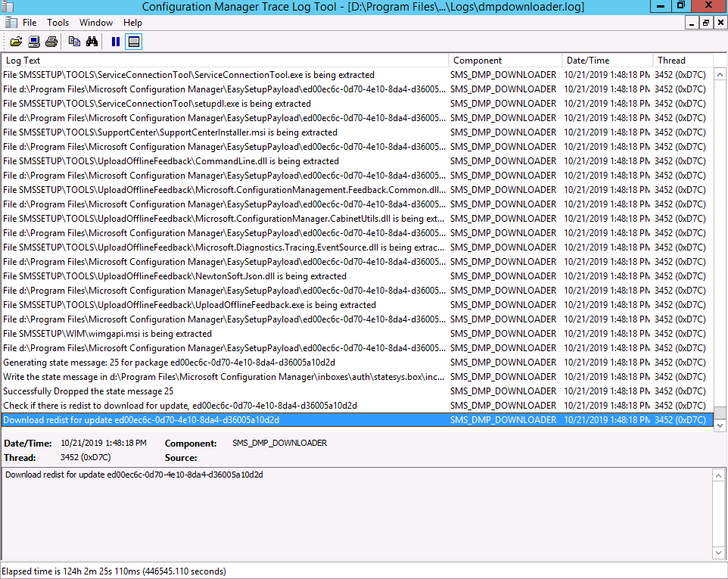The width and height of the screenshot is (728, 579).
Task: Select the NewtonSoft.Json.dll extraction row
Action: (x=357, y=276)
